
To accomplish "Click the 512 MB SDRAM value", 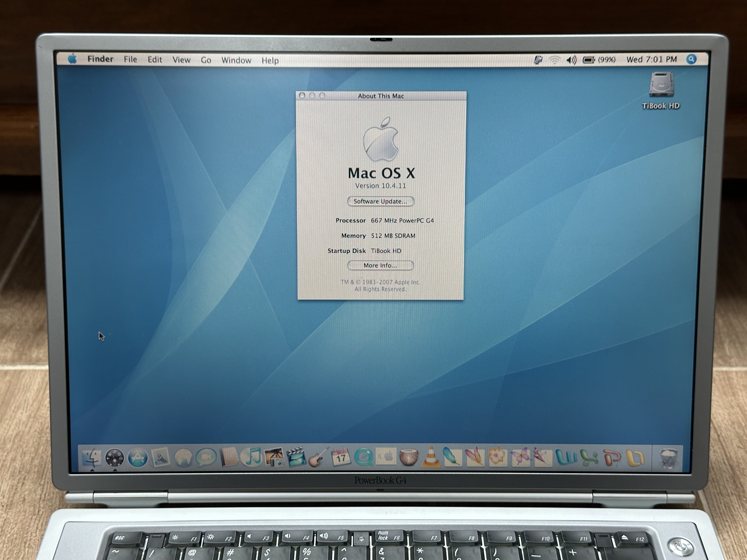I will pos(393,236).
